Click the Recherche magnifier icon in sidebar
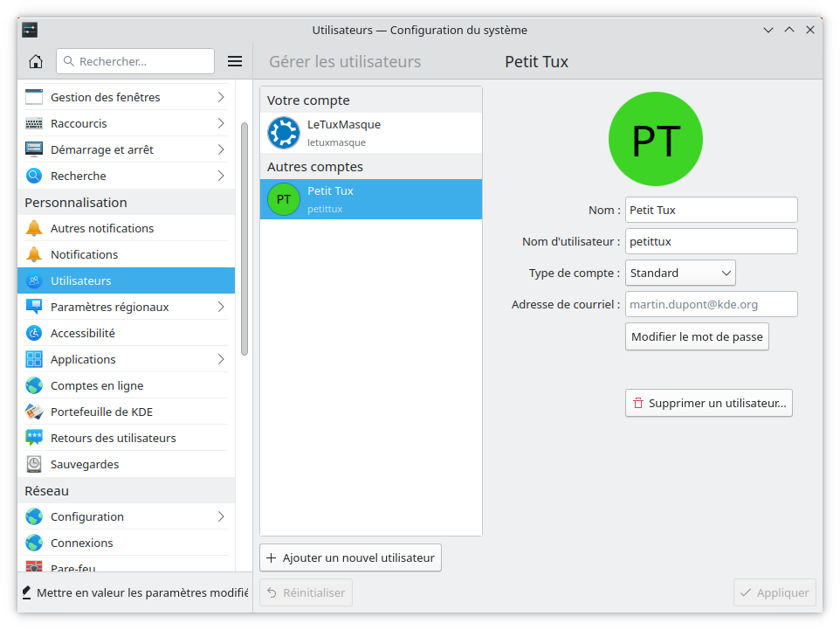This screenshot has width=840, height=630. [x=34, y=176]
